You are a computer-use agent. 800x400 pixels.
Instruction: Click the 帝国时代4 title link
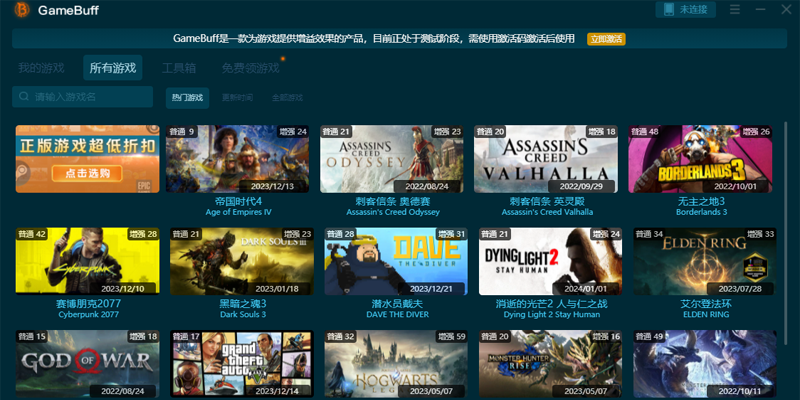[238, 202]
